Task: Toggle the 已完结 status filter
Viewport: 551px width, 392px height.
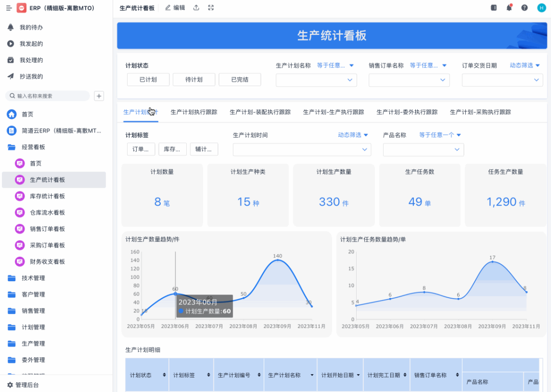Action: click(240, 80)
